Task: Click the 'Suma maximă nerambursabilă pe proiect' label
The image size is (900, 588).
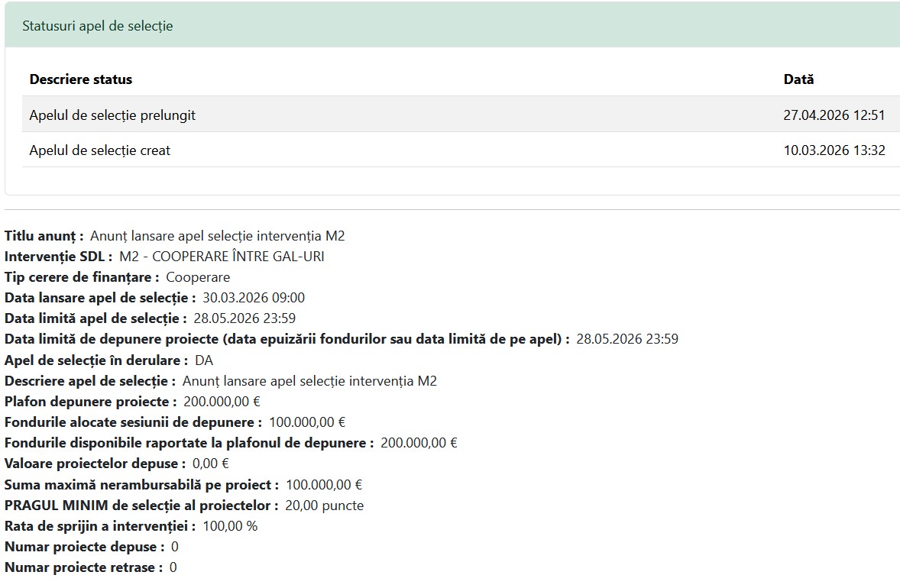Action: click(x=141, y=484)
